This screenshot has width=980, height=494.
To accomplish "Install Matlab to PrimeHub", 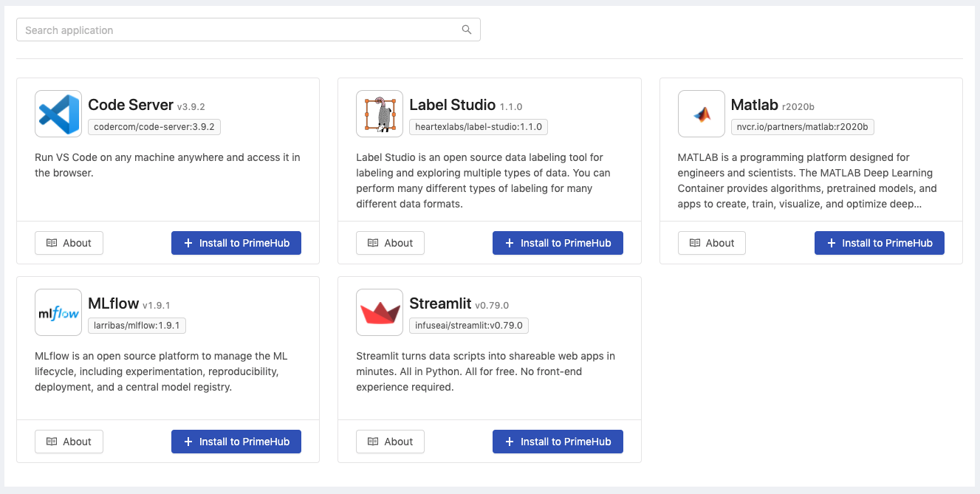I will click(880, 243).
